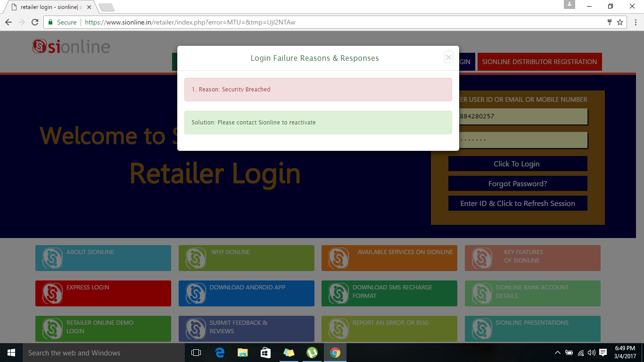Reload the page with the refresh icon
Viewport: 644px width, 362px height.
[35, 22]
